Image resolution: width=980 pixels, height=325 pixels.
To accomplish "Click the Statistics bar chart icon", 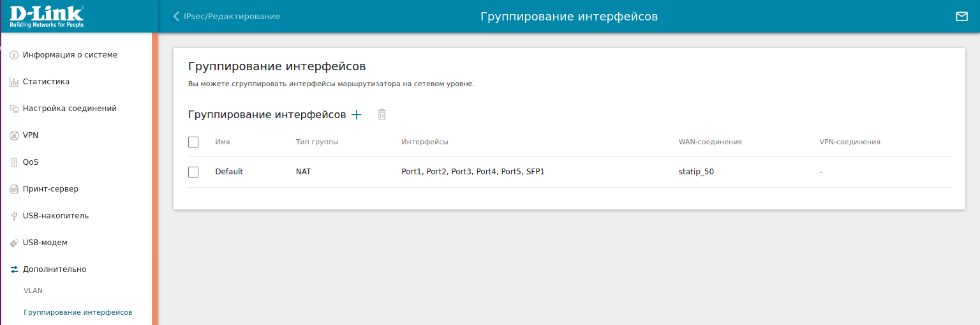I will tap(14, 82).
